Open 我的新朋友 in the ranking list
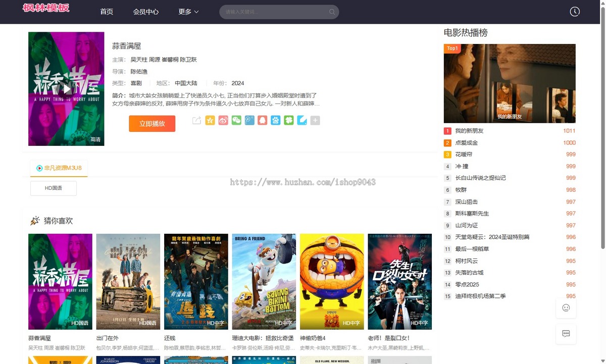Screen dimensions: 606x364 (x=469, y=131)
